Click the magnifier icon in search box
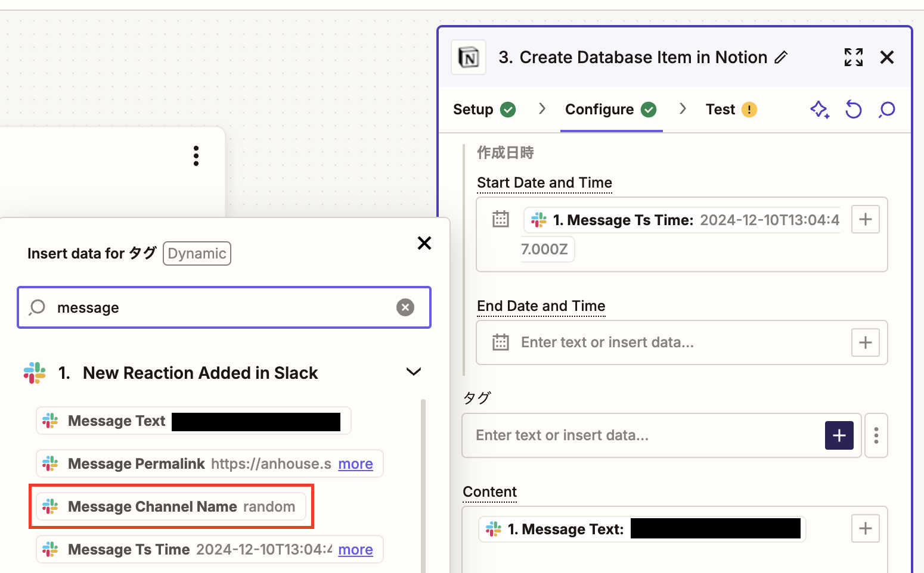The height and width of the screenshot is (573, 924). point(37,307)
